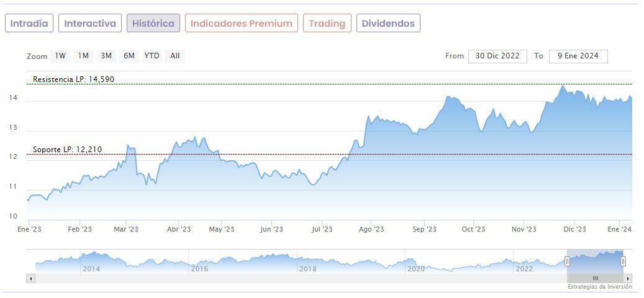Set zoom range to 1M

tap(83, 56)
